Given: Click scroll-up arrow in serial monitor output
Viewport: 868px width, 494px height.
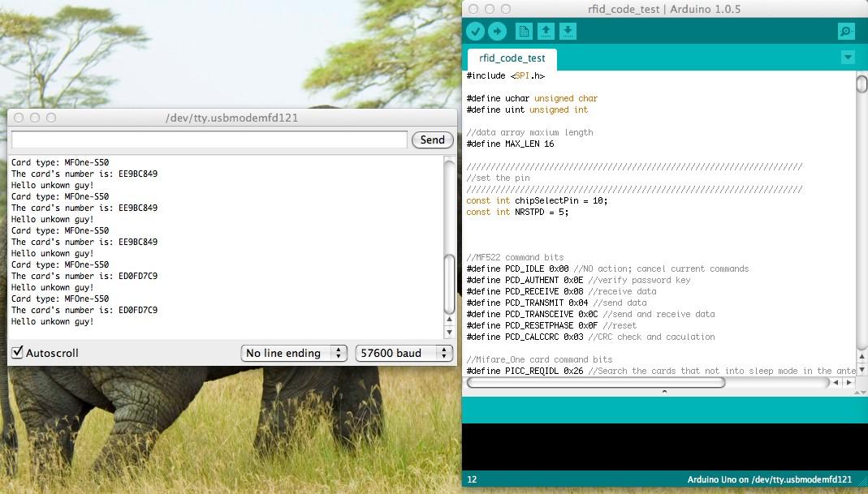Looking at the screenshot, I should click(x=450, y=320).
